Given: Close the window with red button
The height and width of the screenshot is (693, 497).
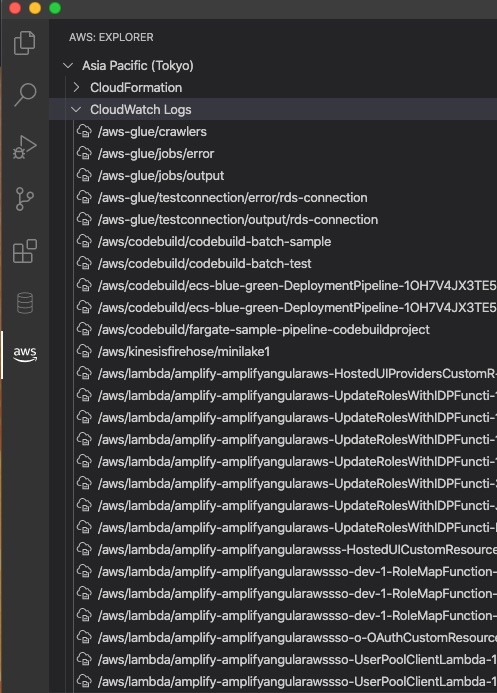Looking at the screenshot, I should coord(15,8).
